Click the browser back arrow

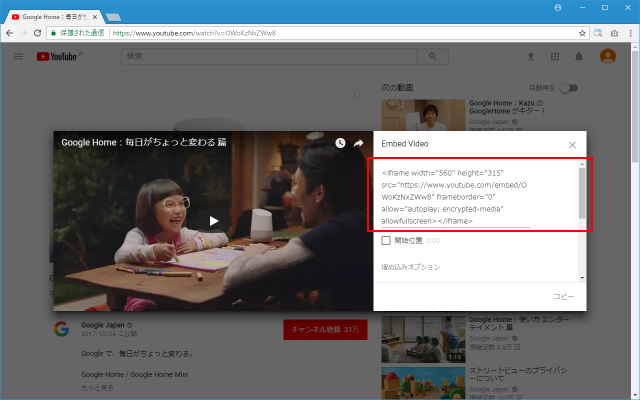(9, 33)
